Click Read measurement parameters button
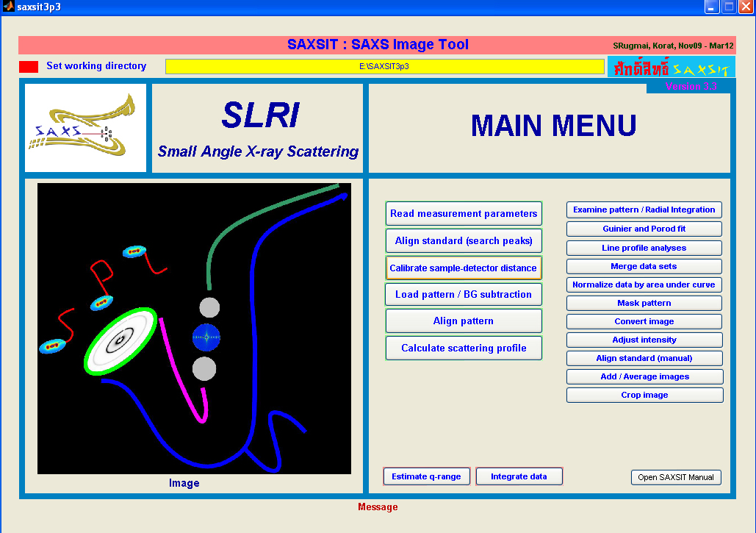The width and height of the screenshot is (756, 533). pyautogui.click(x=464, y=214)
